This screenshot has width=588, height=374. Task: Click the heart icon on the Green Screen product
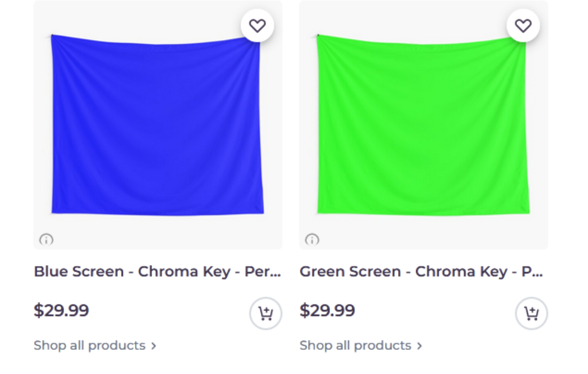(x=522, y=25)
